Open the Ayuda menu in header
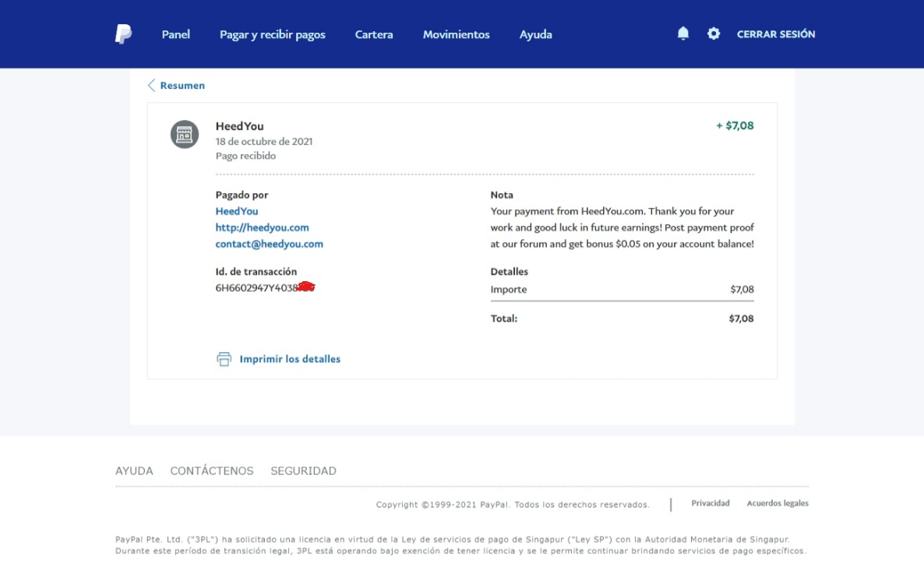The image size is (924, 581). coord(536,34)
